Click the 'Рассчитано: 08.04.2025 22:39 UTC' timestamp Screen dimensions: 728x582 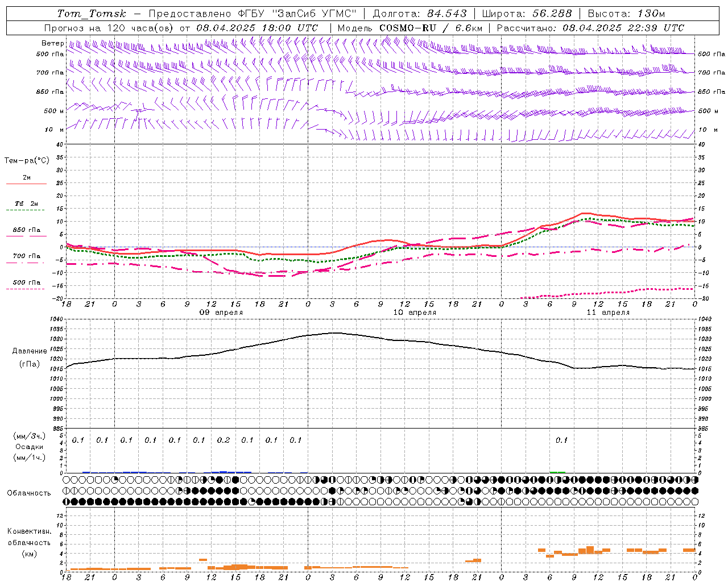[x=590, y=28]
